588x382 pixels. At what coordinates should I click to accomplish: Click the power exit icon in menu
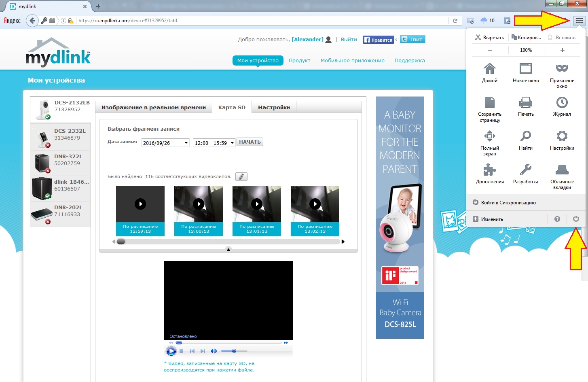576,219
